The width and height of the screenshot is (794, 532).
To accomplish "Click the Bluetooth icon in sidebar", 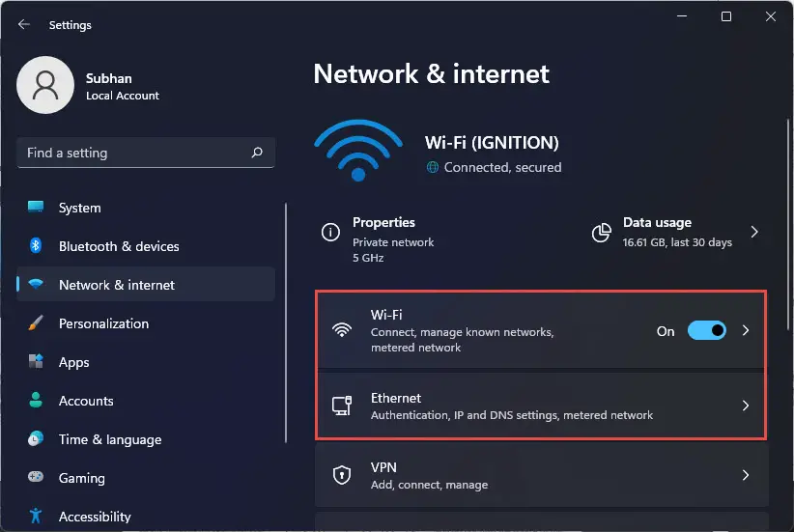I will point(36,245).
